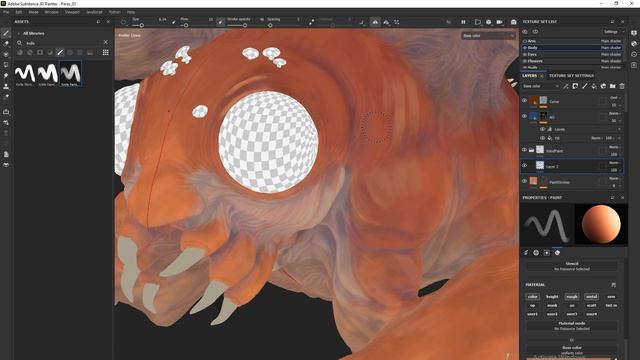Filter assets by materials sphere icon
The width and height of the screenshot is (640, 360).
point(20,52)
